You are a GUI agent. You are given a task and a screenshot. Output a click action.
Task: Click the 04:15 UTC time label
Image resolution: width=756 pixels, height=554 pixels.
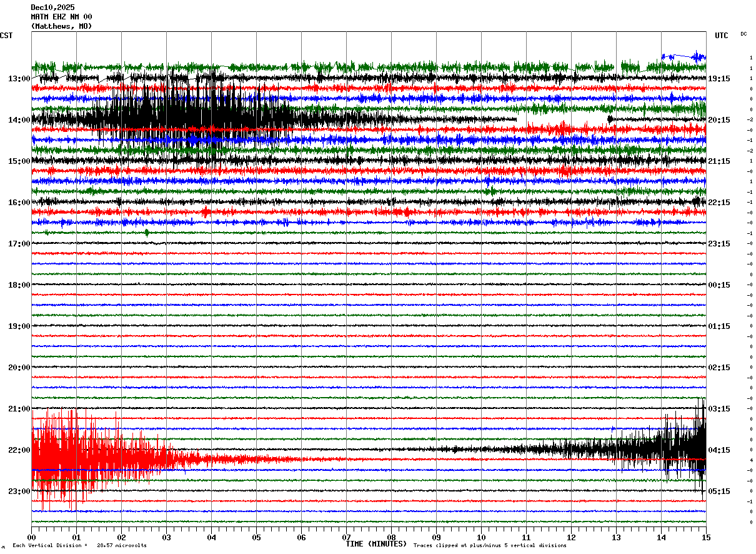tap(719, 450)
